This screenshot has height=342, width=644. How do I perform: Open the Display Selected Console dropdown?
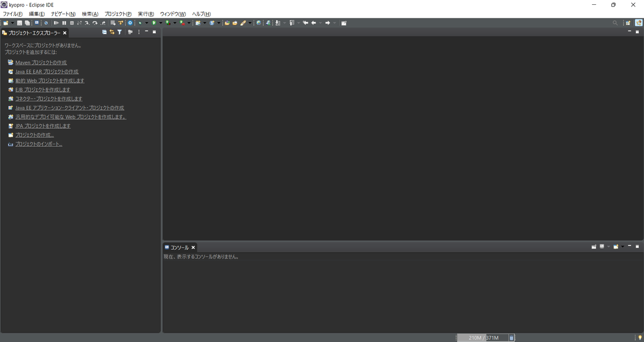tap(609, 247)
